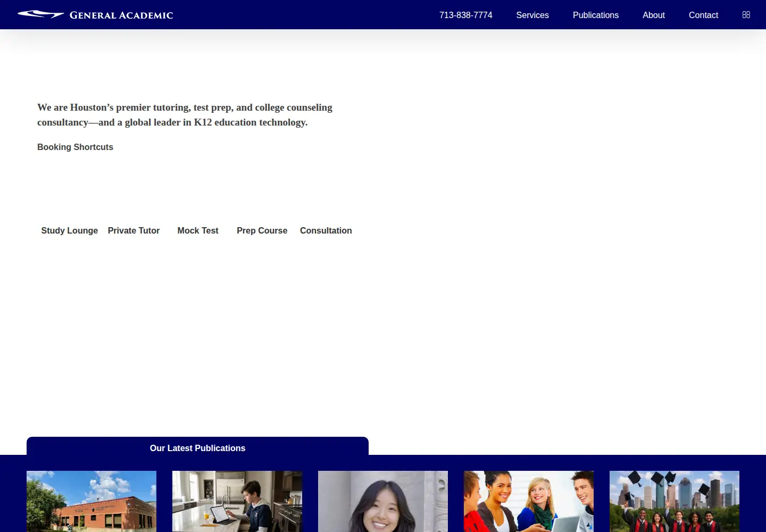
Task: Select the Prep Course booking shortcut
Action: pos(262,230)
